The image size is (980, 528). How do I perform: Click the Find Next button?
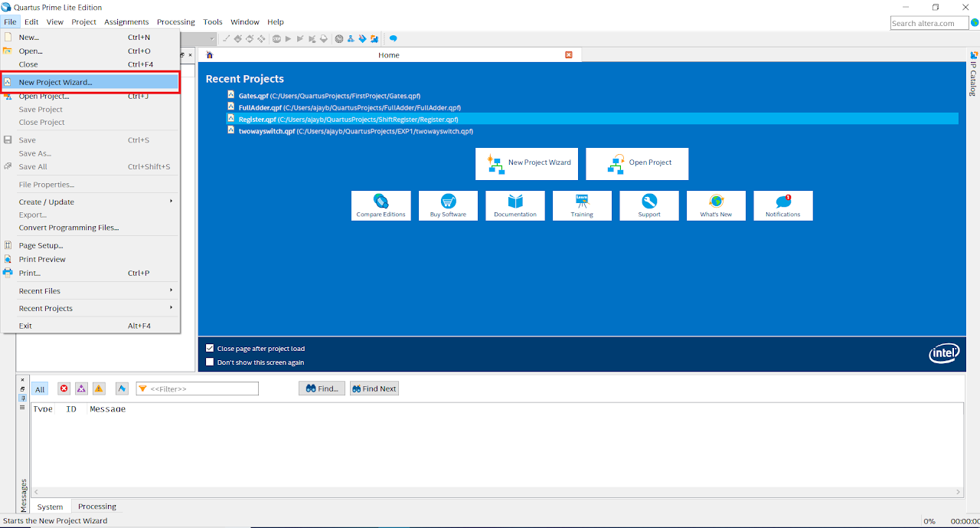[374, 389]
